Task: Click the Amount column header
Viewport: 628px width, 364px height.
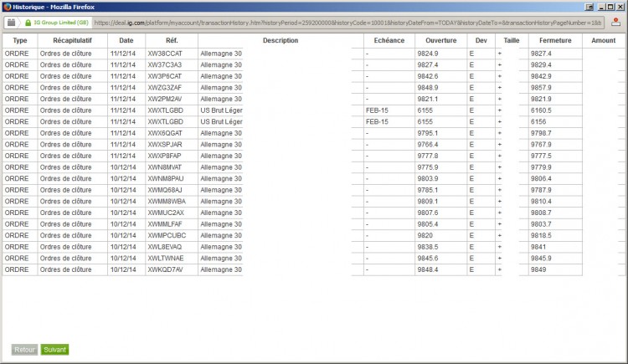Action: pos(603,40)
